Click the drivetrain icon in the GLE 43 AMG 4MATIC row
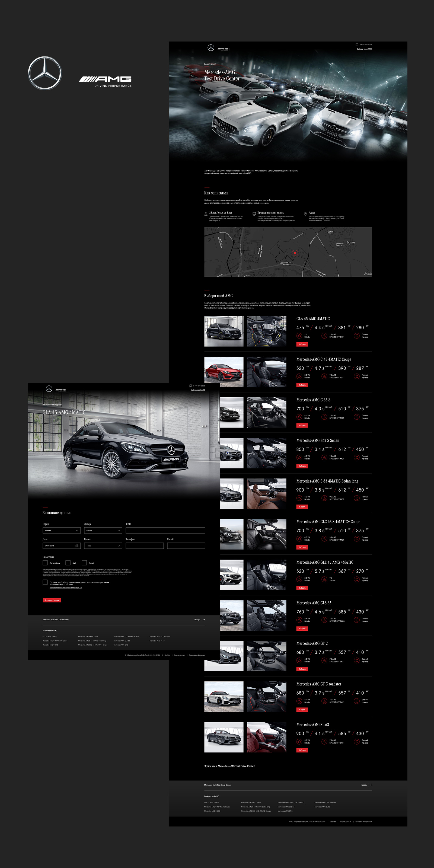Viewport: 434px width, 868px height. [356, 579]
